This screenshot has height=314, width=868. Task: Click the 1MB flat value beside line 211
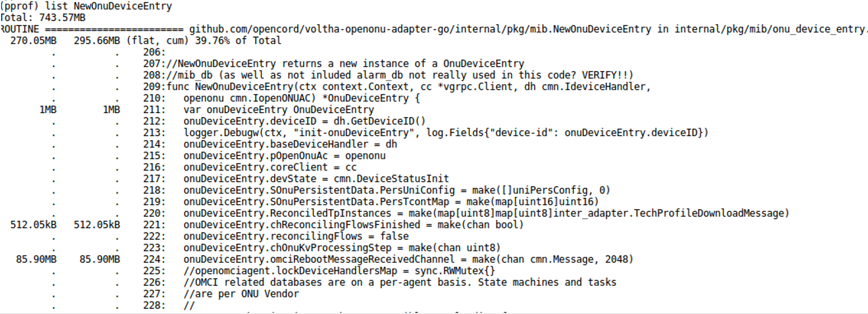48,110
